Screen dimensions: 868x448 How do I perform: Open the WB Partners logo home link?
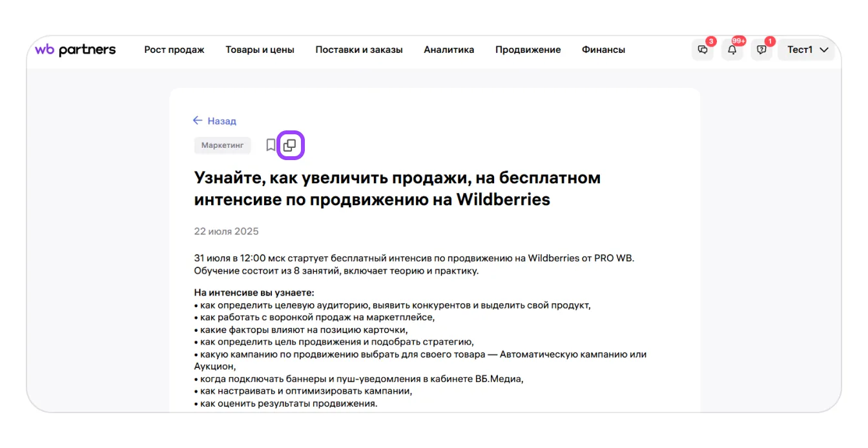[75, 50]
